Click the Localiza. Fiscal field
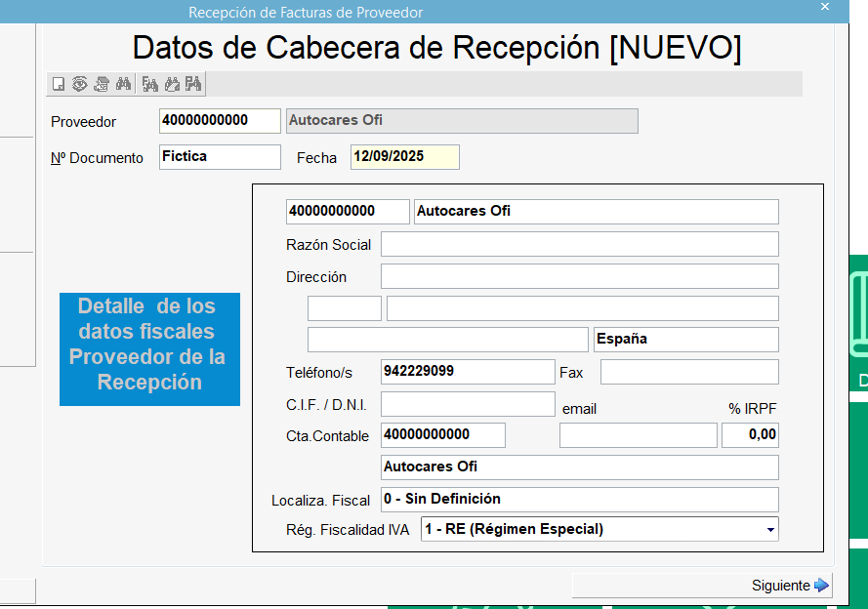 579,500
